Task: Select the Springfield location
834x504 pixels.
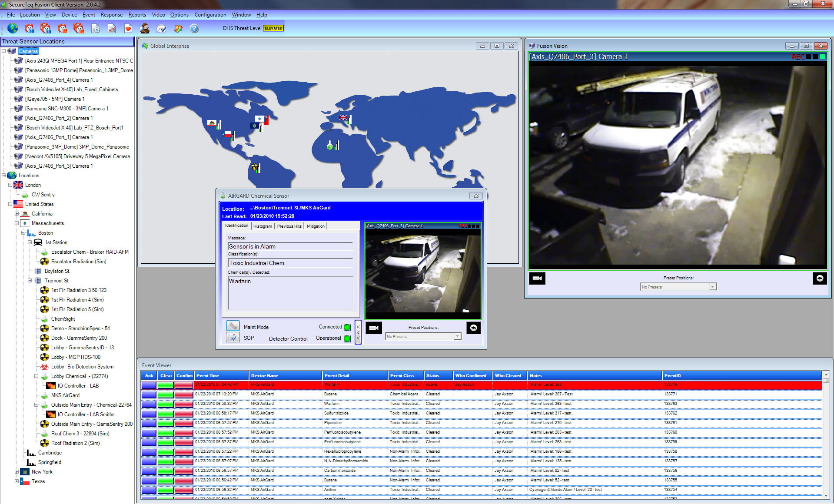Action: click(x=50, y=462)
